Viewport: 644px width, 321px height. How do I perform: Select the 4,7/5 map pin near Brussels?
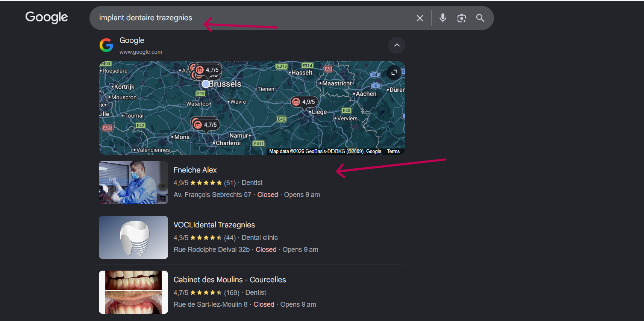208,70
